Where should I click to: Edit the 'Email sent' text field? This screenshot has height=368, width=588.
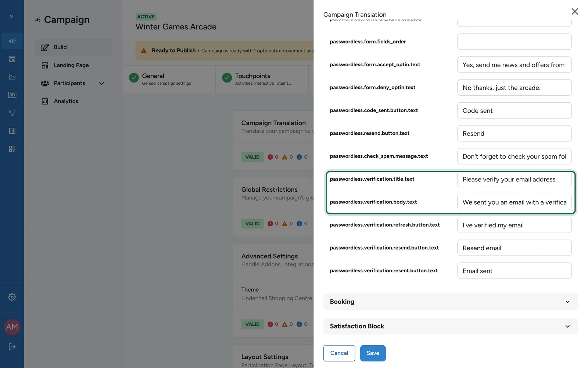pyautogui.click(x=514, y=271)
